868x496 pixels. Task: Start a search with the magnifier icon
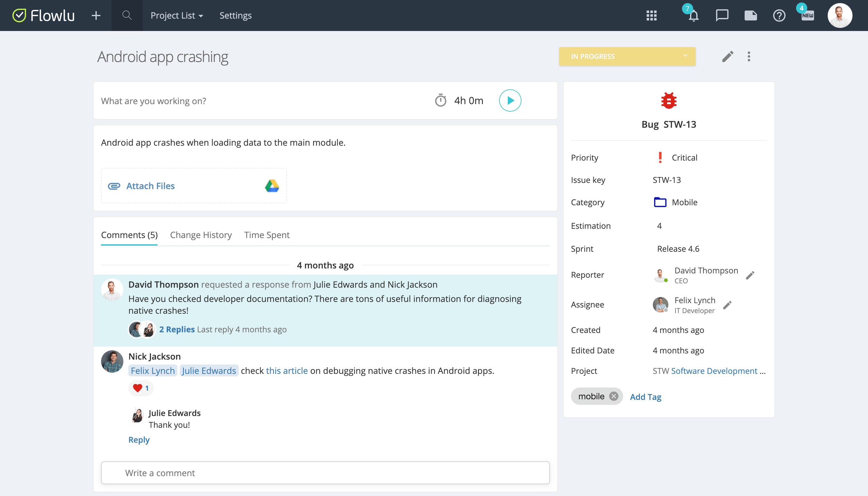126,16
